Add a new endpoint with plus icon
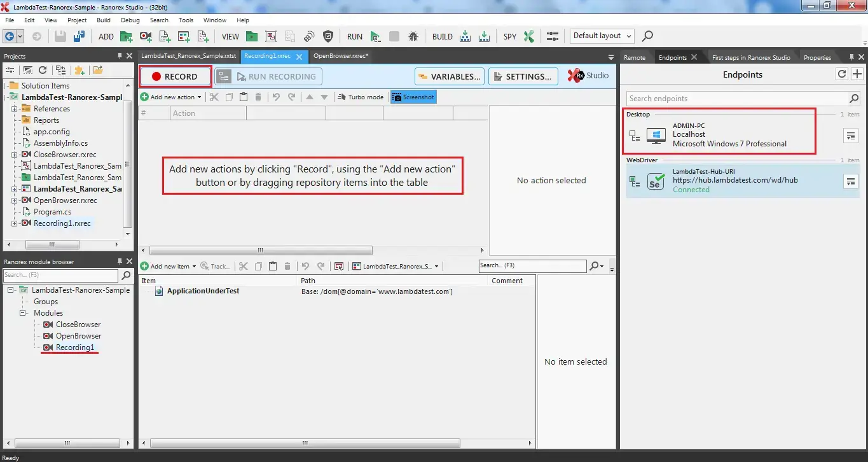The width and height of the screenshot is (868, 462). (x=857, y=74)
